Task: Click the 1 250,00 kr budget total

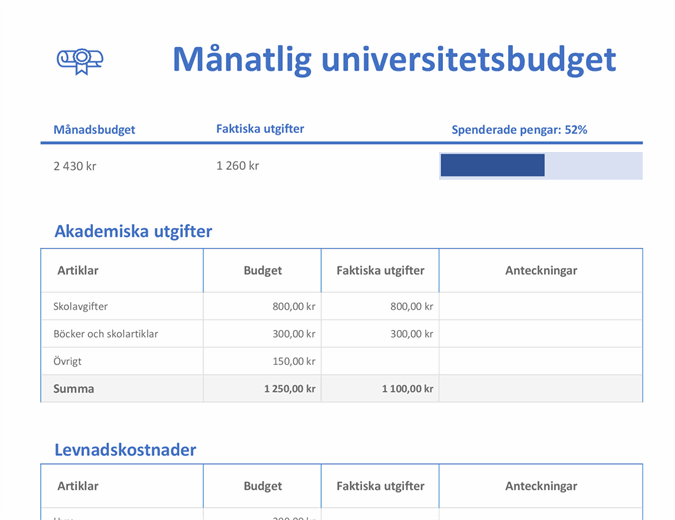Action: tap(289, 389)
